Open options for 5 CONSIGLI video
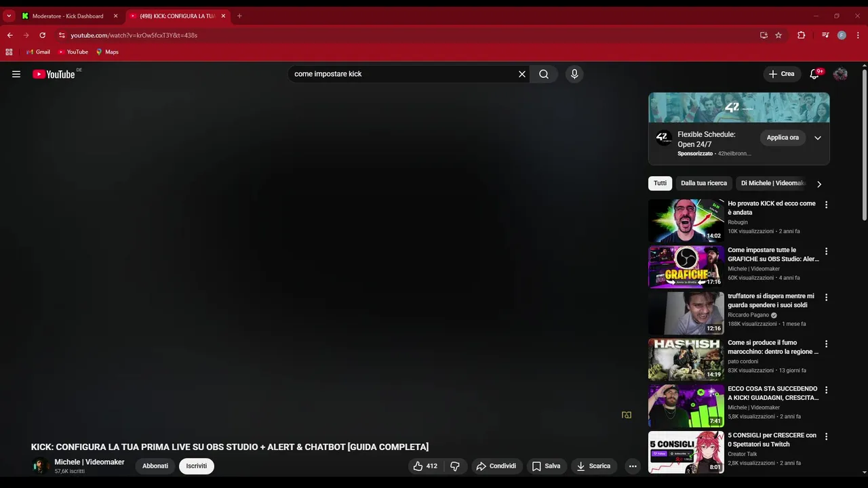Image resolution: width=868 pixels, height=488 pixels. pos(826,436)
